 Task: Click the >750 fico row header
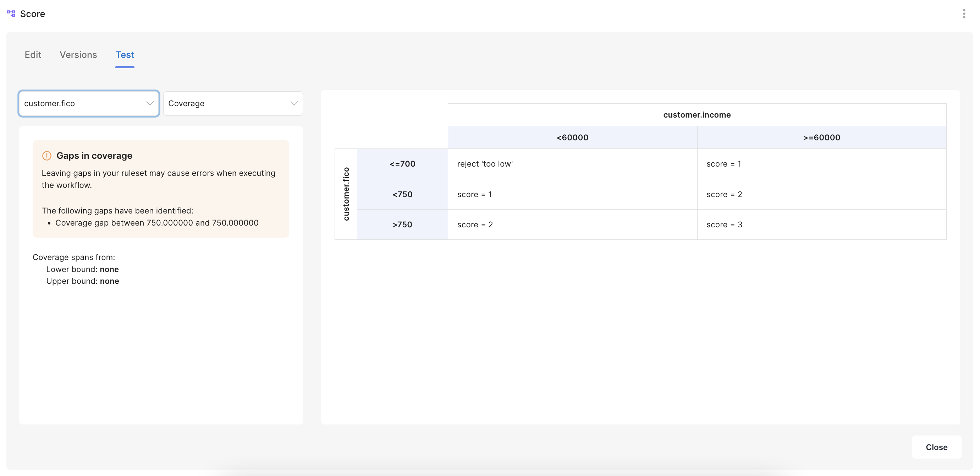[x=402, y=225]
